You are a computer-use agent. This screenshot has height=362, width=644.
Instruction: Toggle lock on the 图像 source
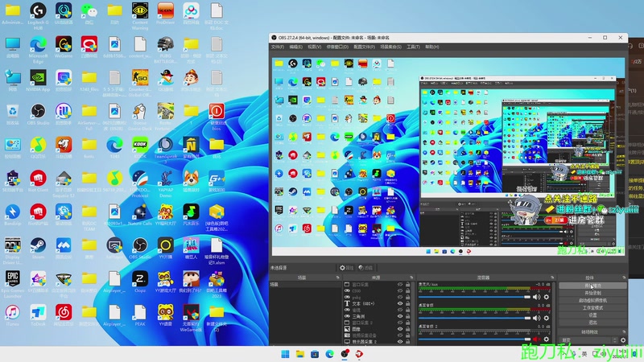click(408, 329)
